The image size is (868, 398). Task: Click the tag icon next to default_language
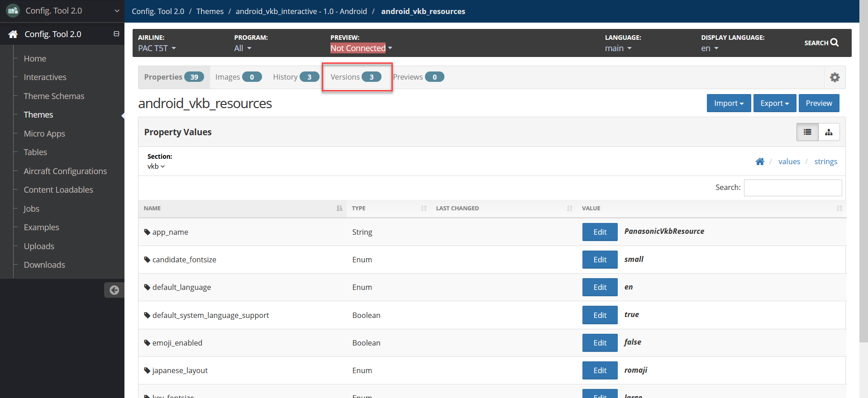[x=147, y=287]
